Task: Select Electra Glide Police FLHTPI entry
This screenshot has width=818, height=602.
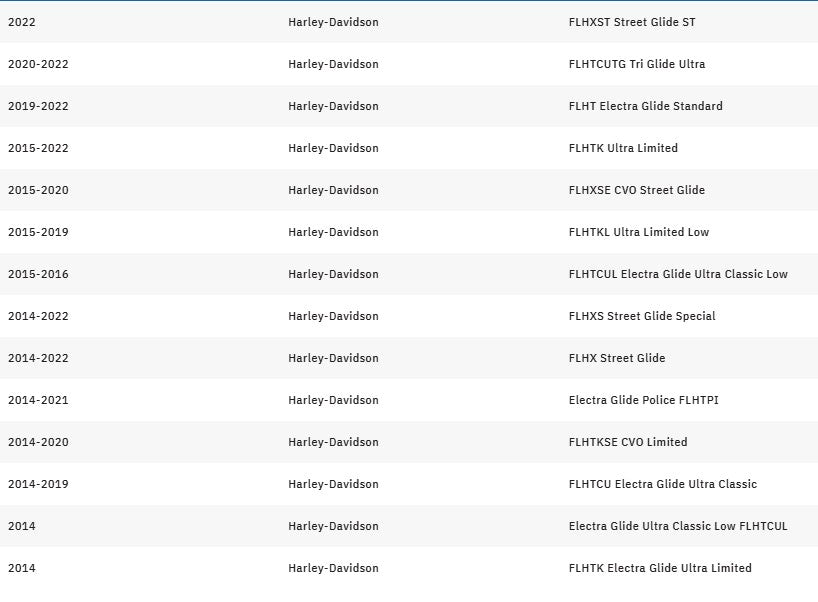Action: 643,400
